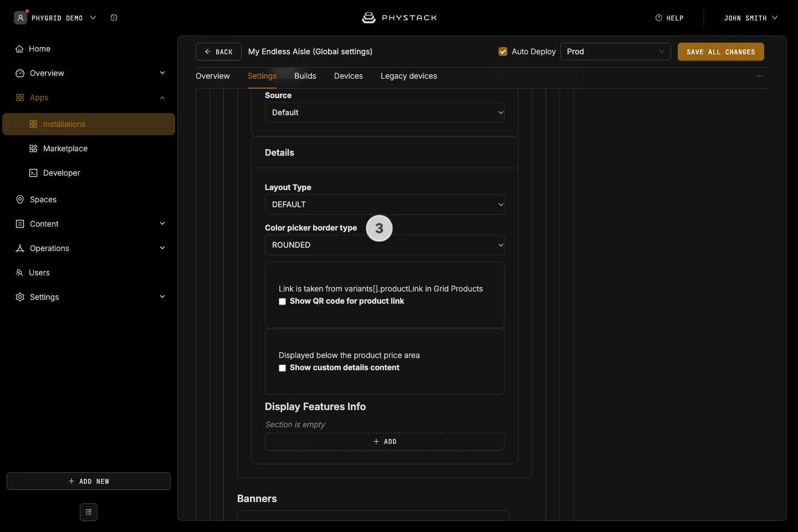Open the Layout Type dropdown

[385, 204]
